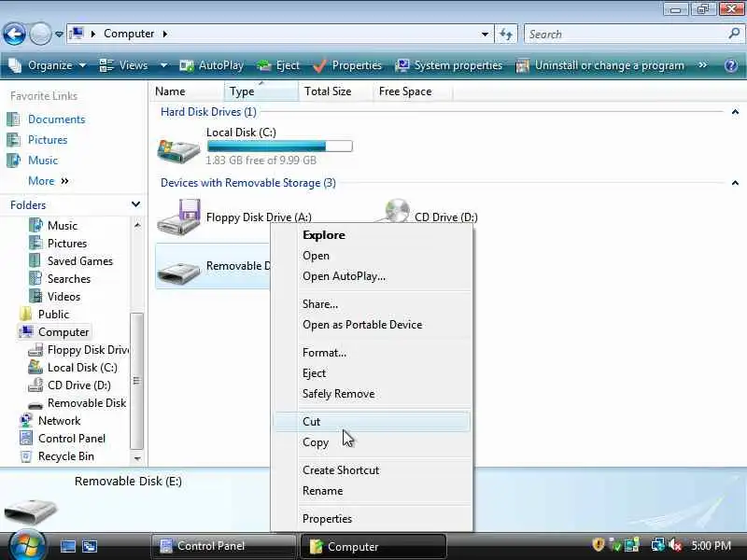The width and height of the screenshot is (747, 560).
Task: Select the Local Disk (C:) drive icon
Action: pyautogui.click(x=178, y=150)
